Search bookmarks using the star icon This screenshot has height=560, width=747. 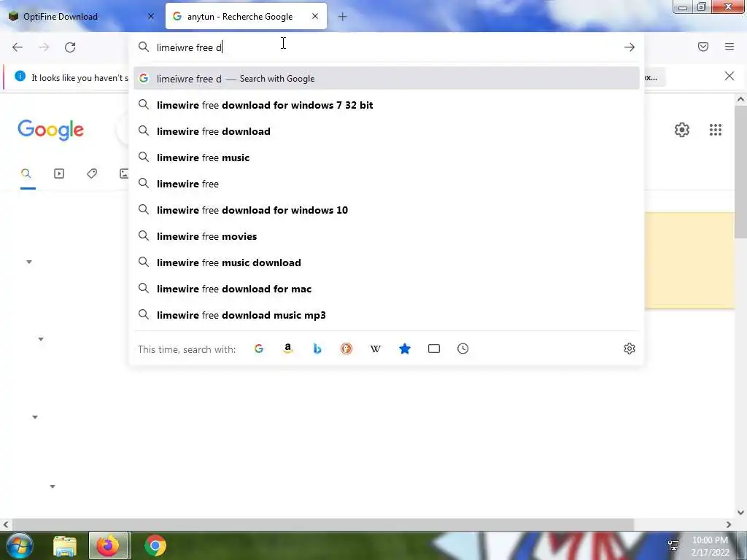coord(405,349)
